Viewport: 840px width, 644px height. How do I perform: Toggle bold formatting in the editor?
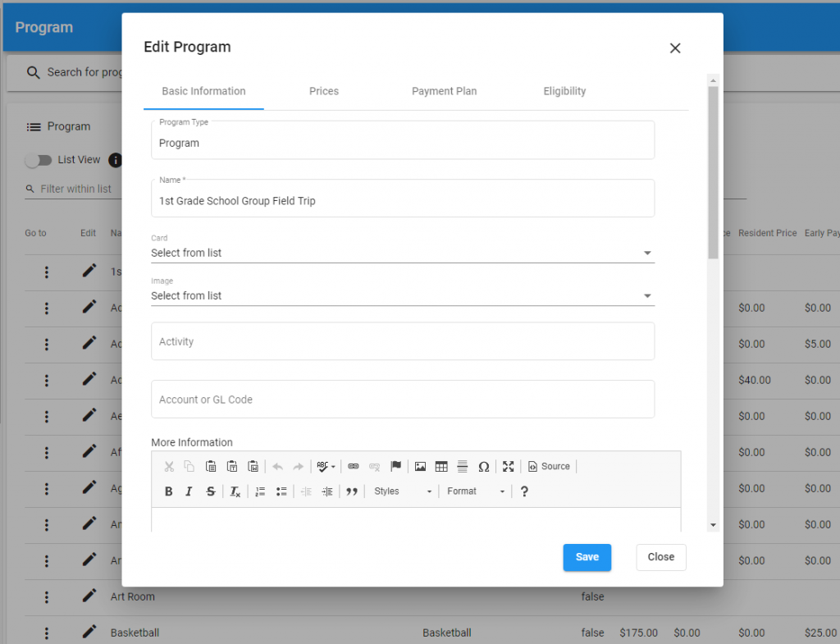tap(168, 491)
